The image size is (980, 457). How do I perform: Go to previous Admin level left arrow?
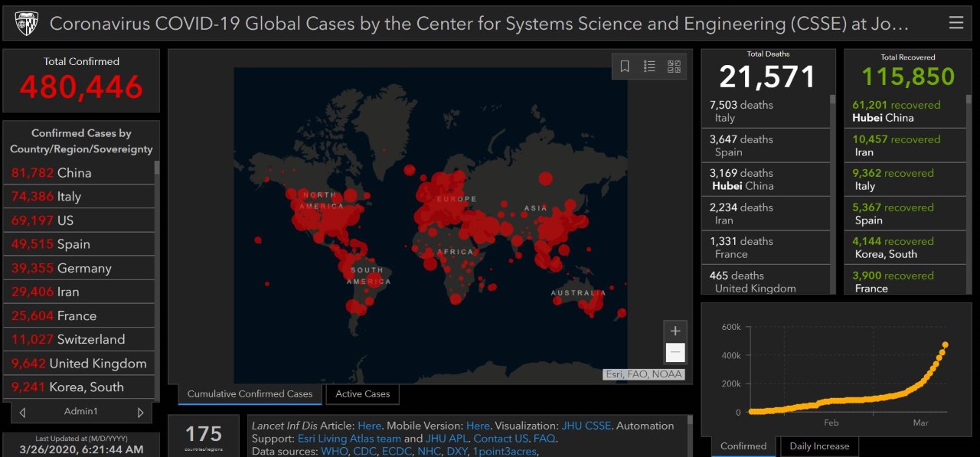[x=22, y=413]
